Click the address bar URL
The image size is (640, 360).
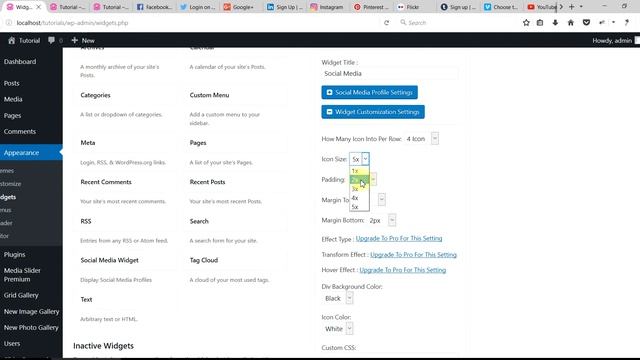(72, 23)
